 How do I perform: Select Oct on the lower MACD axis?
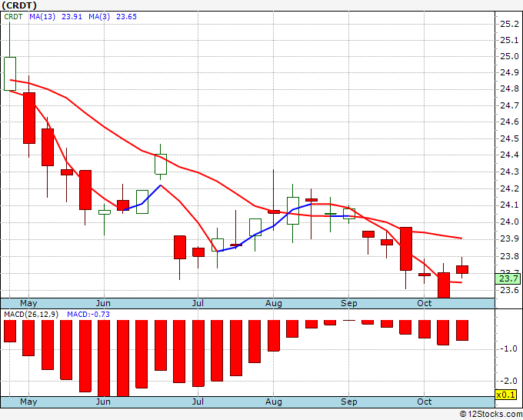pyautogui.click(x=425, y=402)
